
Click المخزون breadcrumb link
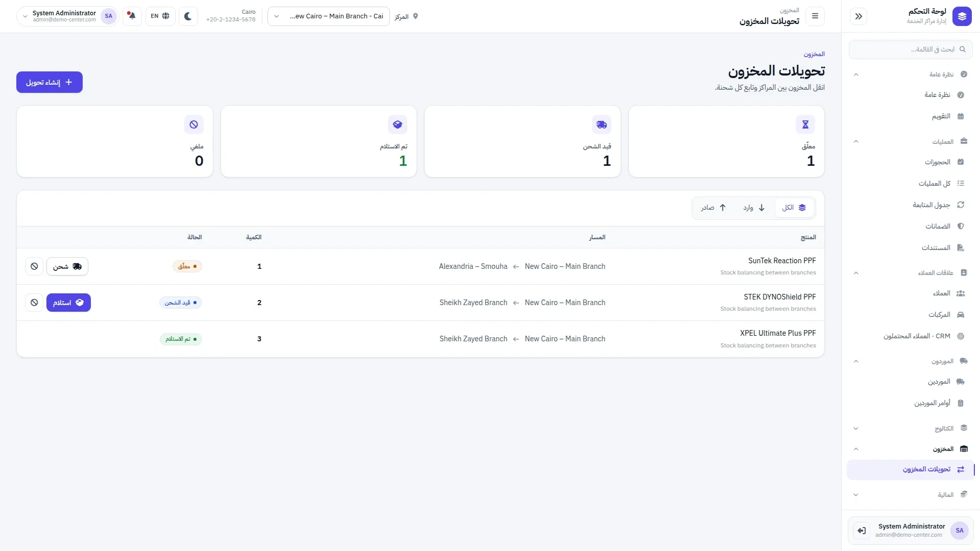click(x=814, y=54)
